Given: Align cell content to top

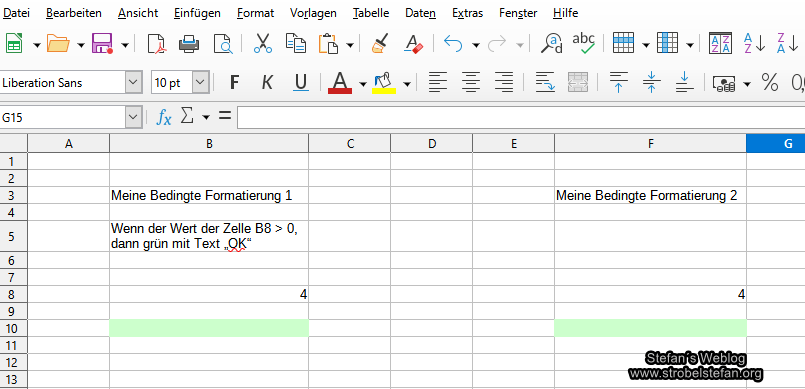Looking at the screenshot, I should coord(619,82).
